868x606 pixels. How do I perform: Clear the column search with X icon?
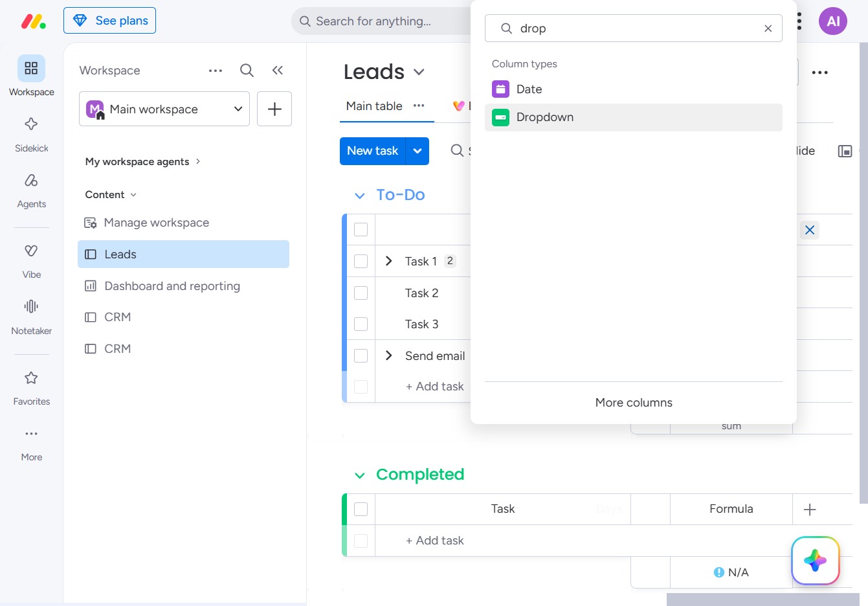[768, 28]
